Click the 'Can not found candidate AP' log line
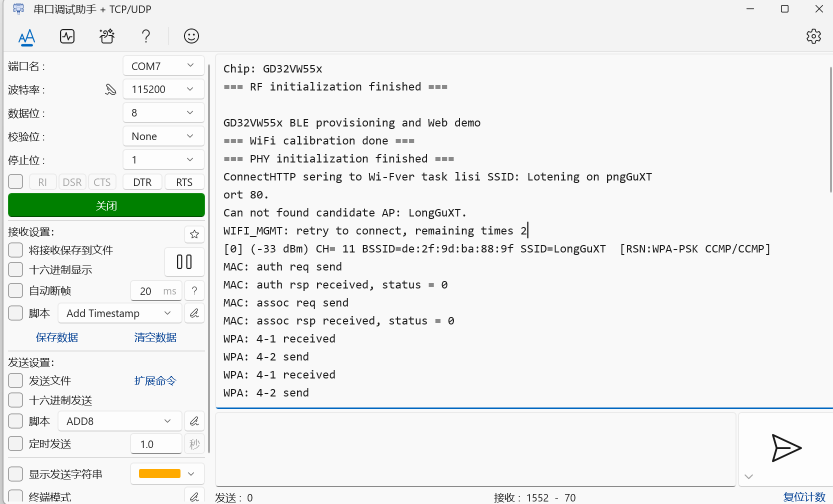 click(x=345, y=213)
